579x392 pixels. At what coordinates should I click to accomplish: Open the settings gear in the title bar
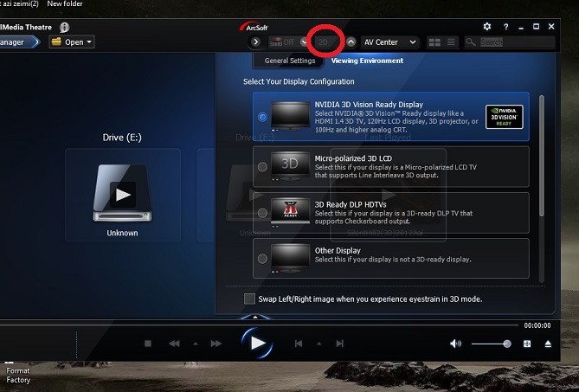487,27
